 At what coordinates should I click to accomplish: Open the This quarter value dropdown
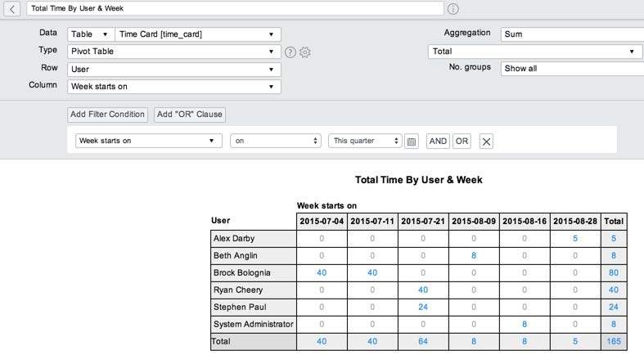click(365, 141)
